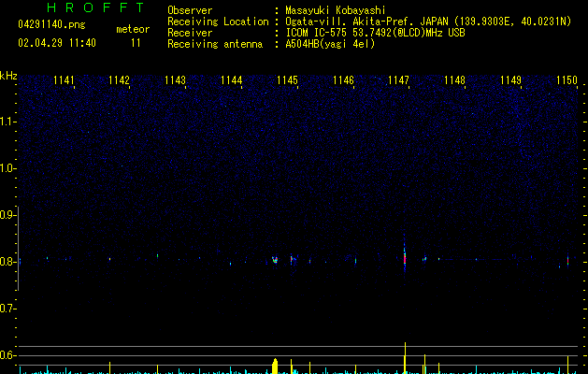This screenshot has height=374, width=588.
Task: Click the 'Receiver' field label
Action: [190, 33]
